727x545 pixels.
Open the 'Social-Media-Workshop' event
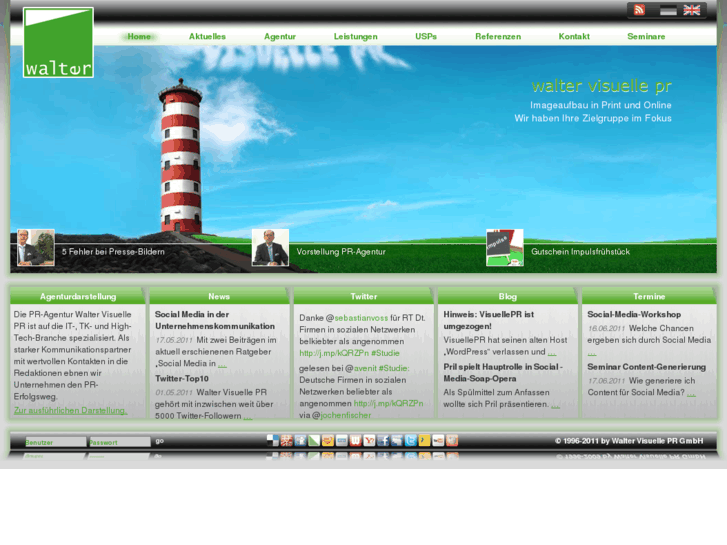[634, 314]
